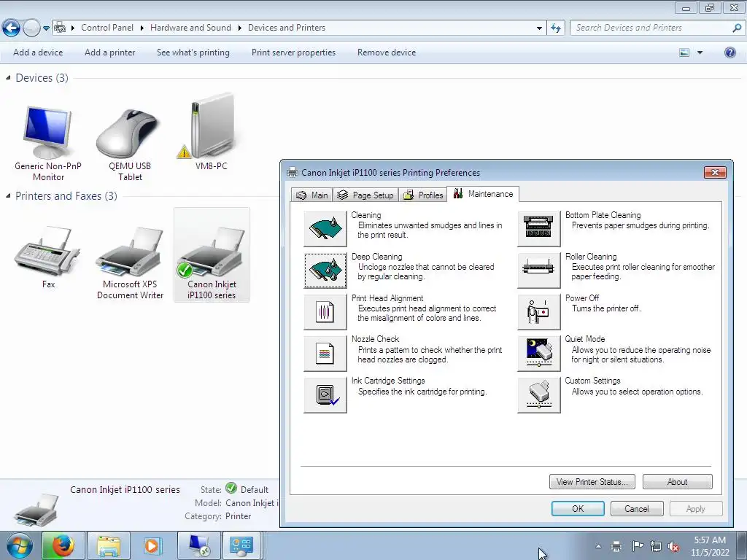Start Bottom Plate Cleaning icon

539,229
